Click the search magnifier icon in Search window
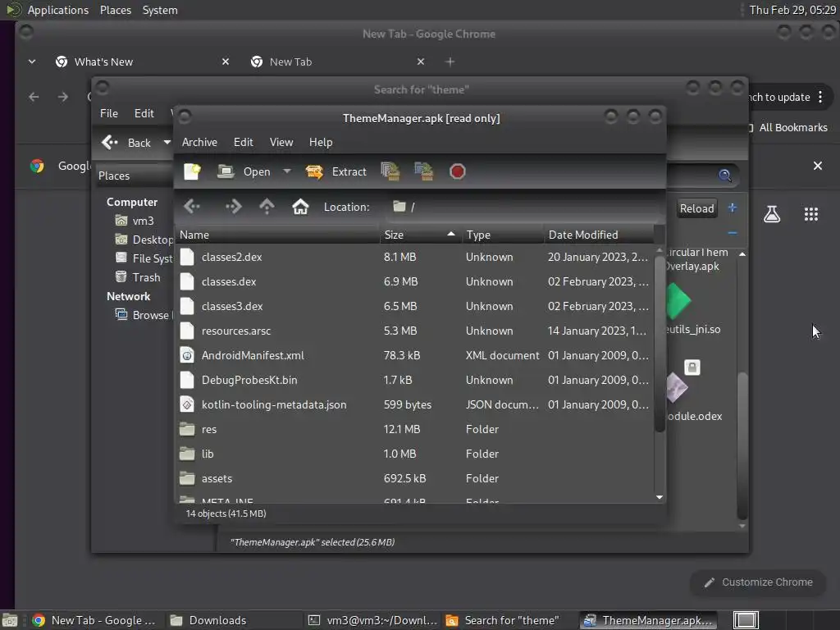Viewport: 840px width, 630px height. point(725,176)
